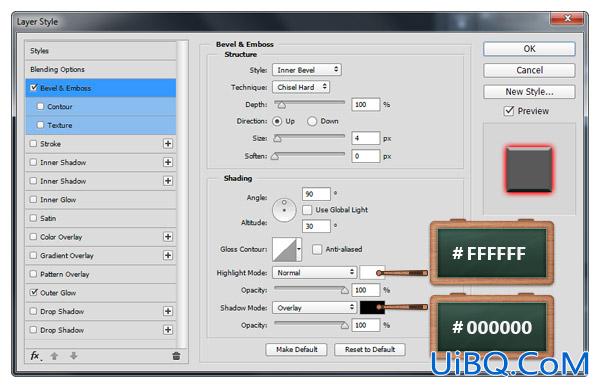Click plus icon beside first Drop Shadow
This screenshot has width=600, height=388.
pos(168,311)
